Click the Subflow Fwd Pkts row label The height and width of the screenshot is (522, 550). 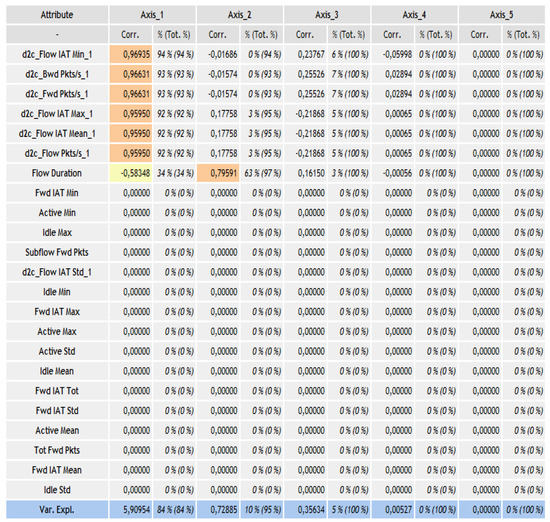point(57,252)
